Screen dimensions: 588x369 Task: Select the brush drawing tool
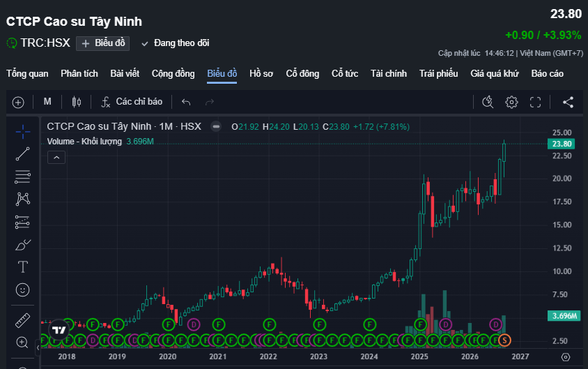point(23,245)
